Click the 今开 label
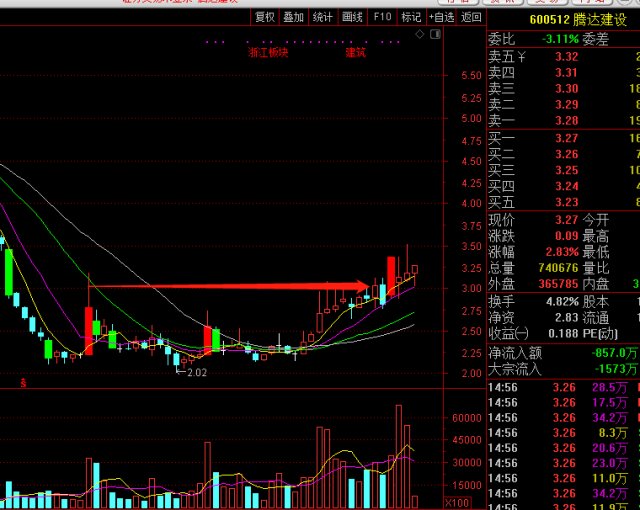The image size is (640, 510). 596,220
